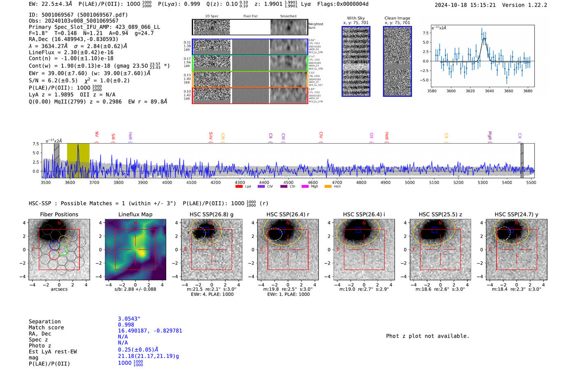Click the RA,Dec (16.489943,-0.830593) line
Viewport: 576px width, 392px height.
pos(74,39)
